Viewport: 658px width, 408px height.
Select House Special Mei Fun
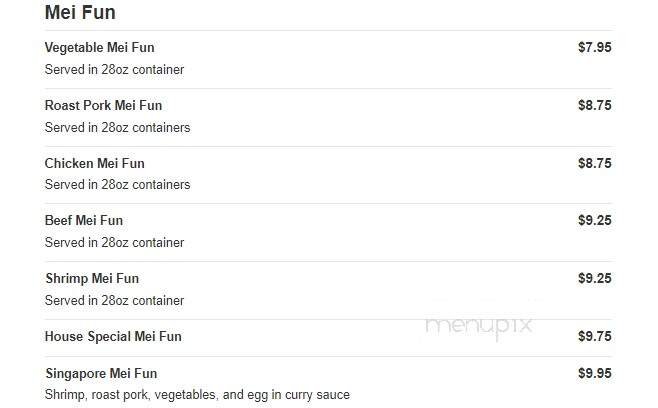pyautogui.click(x=113, y=337)
